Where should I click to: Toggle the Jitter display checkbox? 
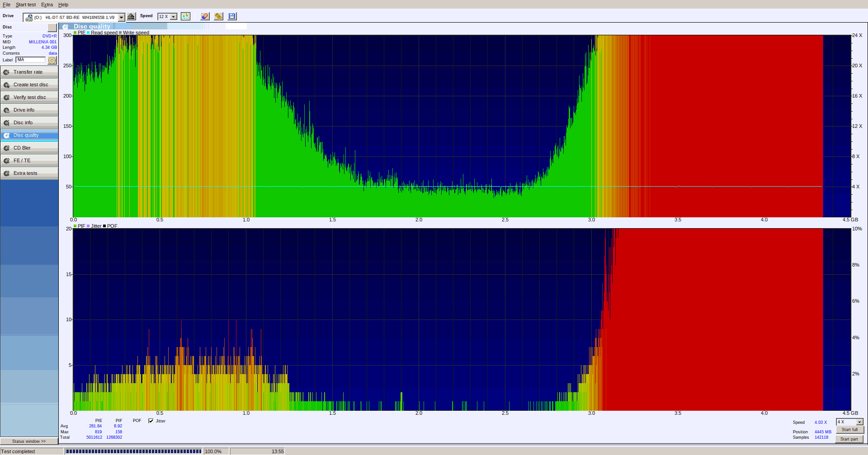tap(151, 421)
